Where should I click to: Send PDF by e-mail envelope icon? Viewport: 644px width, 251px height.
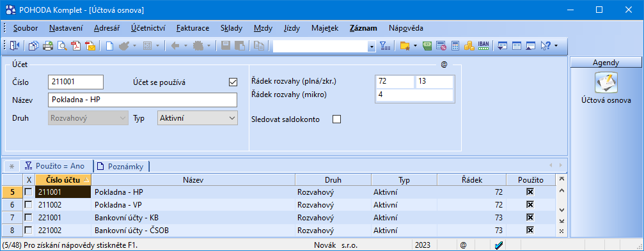pyautogui.click(x=90, y=46)
